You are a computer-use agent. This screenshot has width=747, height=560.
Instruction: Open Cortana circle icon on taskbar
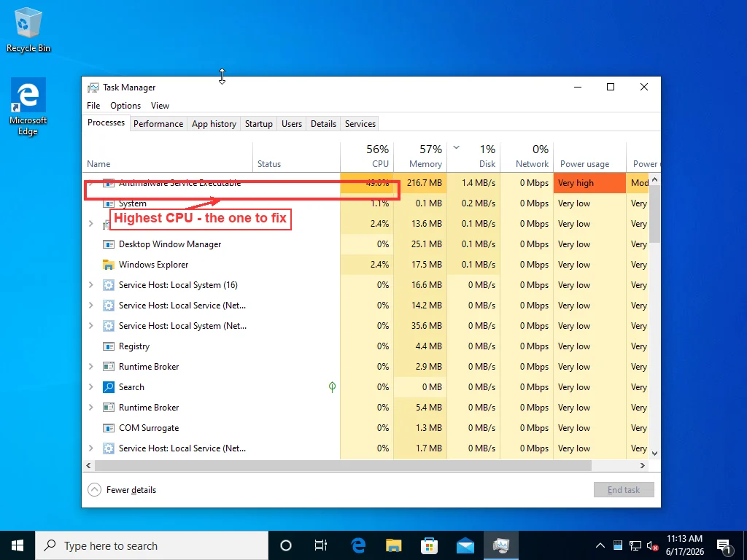pos(286,545)
